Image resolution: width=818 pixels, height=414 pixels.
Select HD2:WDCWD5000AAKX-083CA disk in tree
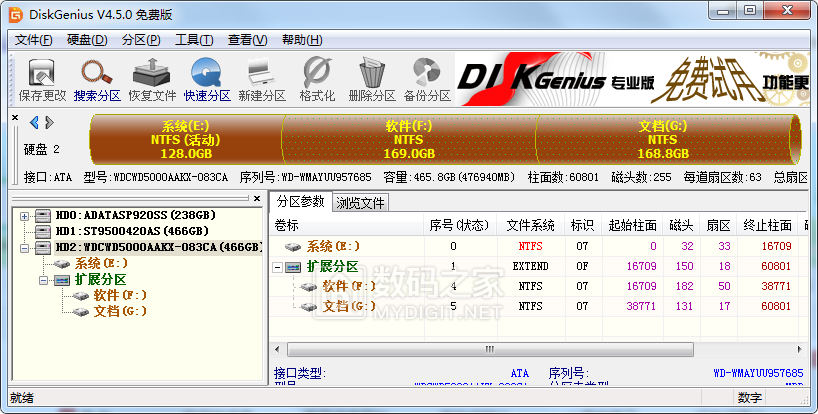(158, 247)
